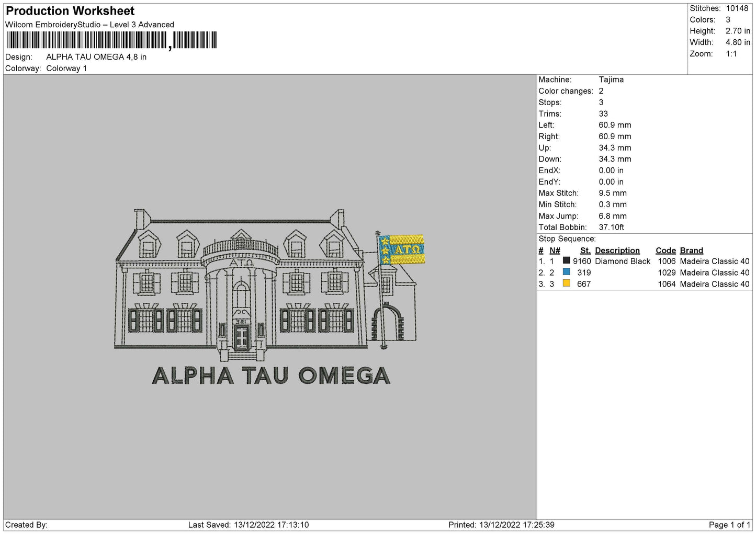The height and width of the screenshot is (534, 756).
Task: Click the 'Created By:' footer label
Action: pyautogui.click(x=26, y=525)
